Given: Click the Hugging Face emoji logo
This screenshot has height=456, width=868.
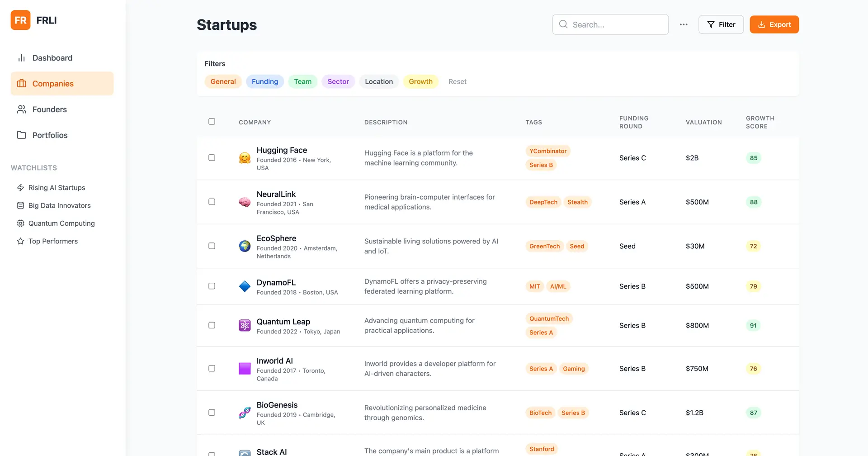Looking at the screenshot, I should click(x=245, y=158).
